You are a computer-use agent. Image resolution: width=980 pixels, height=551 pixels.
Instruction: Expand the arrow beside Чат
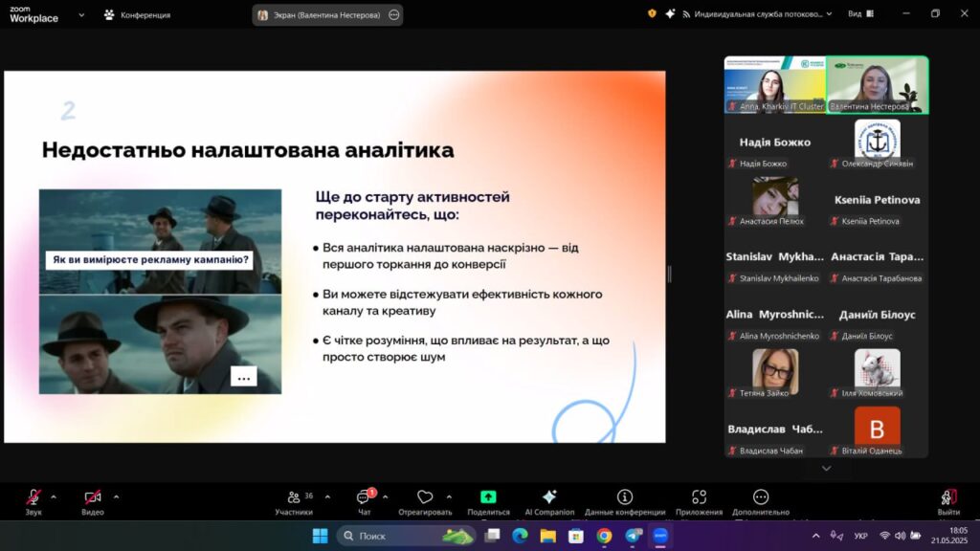click(385, 497)
